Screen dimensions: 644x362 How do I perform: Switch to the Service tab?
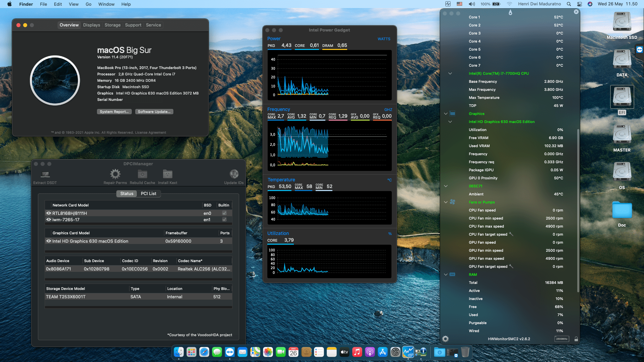coord(153,25)
